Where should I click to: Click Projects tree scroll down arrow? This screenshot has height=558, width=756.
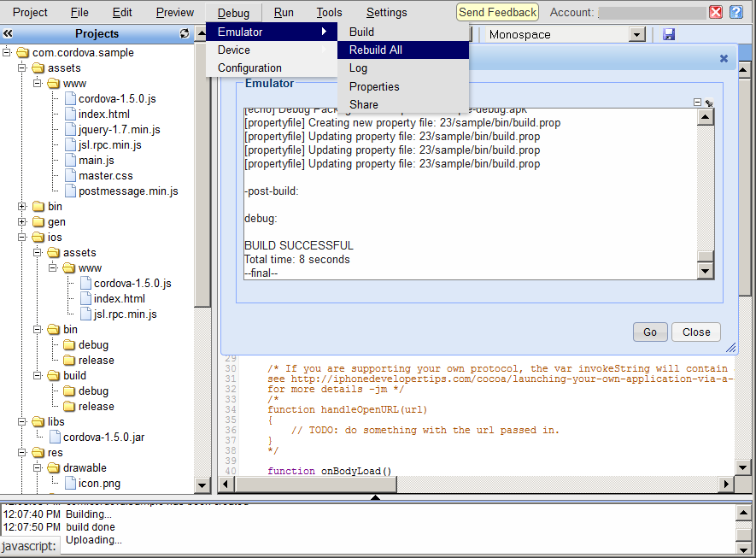tap(202, 485)
